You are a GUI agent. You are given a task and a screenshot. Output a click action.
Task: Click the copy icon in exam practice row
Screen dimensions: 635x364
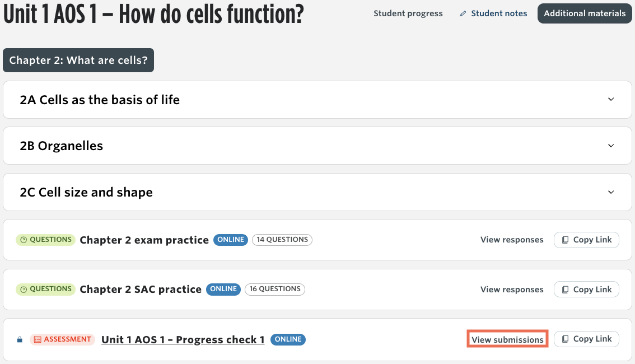tap(566, 240)
